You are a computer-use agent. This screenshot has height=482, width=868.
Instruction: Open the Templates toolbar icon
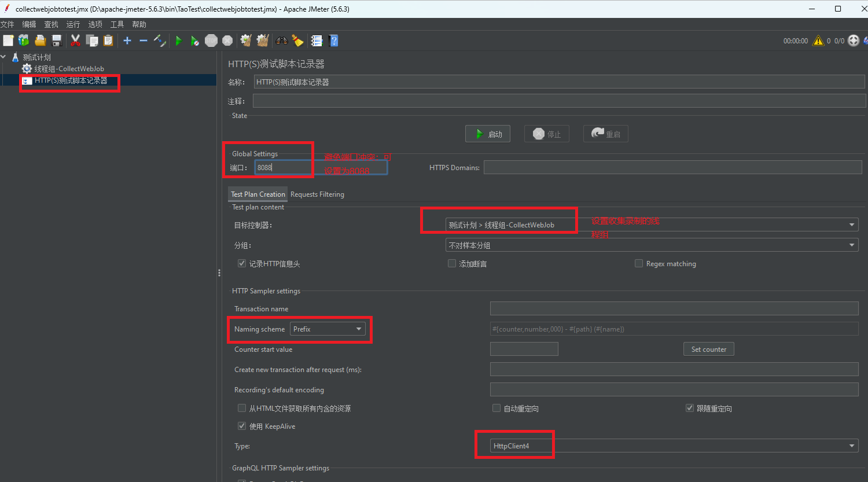point(24,41)
